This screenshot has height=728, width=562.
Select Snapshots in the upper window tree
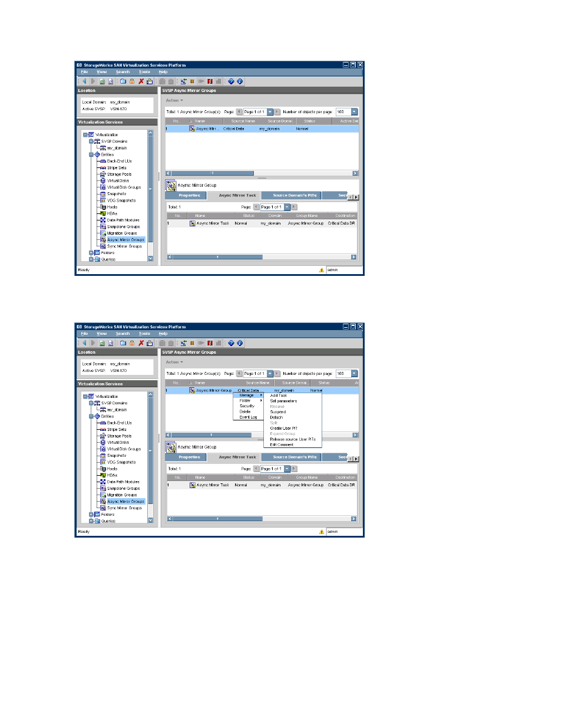(117, 194)
